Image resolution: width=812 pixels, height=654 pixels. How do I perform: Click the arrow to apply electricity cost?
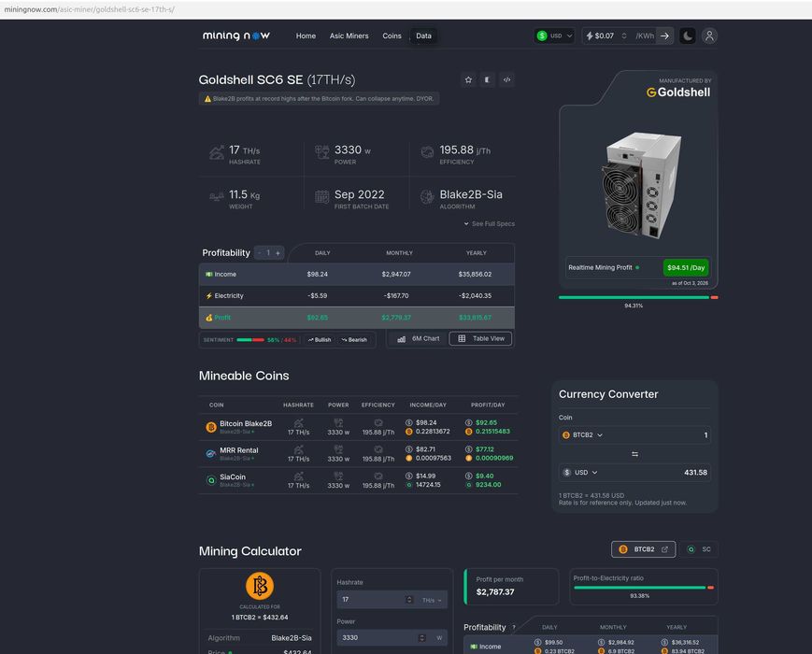(665, 36)
